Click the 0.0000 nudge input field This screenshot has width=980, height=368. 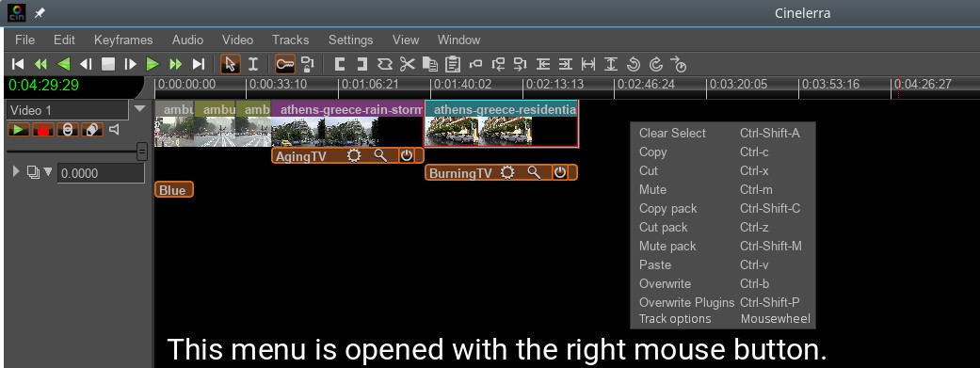click(x=101, y=173)
